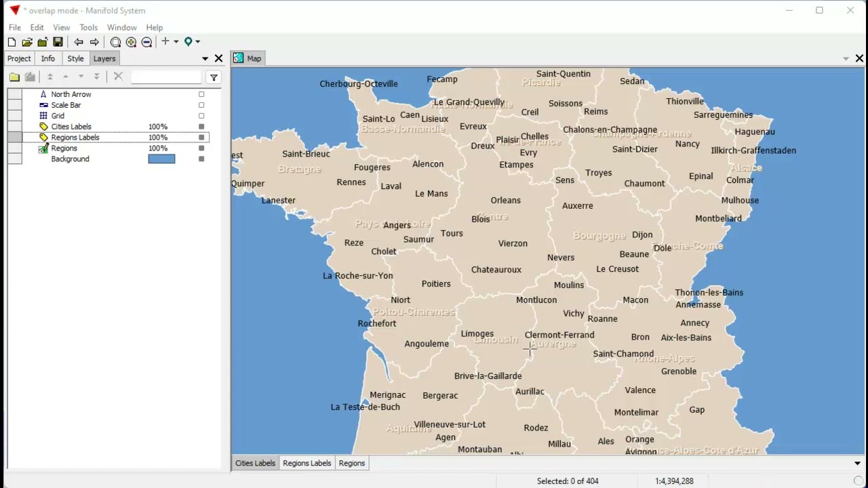Click the Cities Labels tag icon

[x=43, y=127]
